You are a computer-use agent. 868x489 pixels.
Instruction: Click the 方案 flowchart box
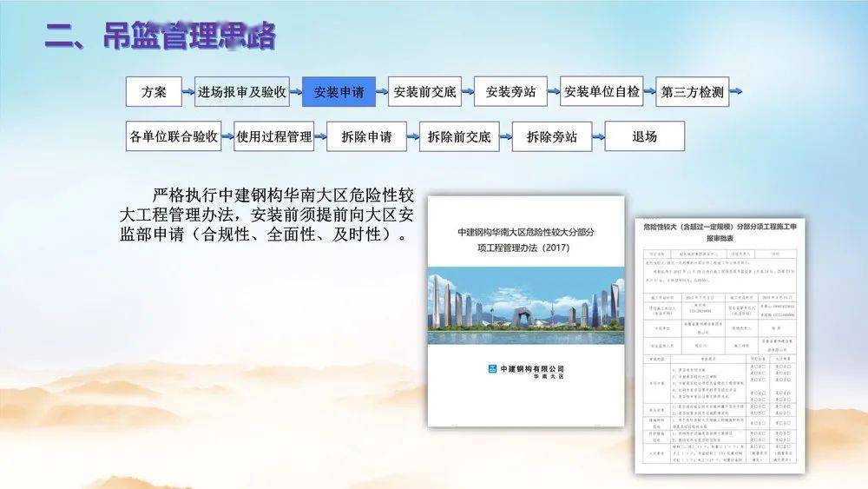154,92
